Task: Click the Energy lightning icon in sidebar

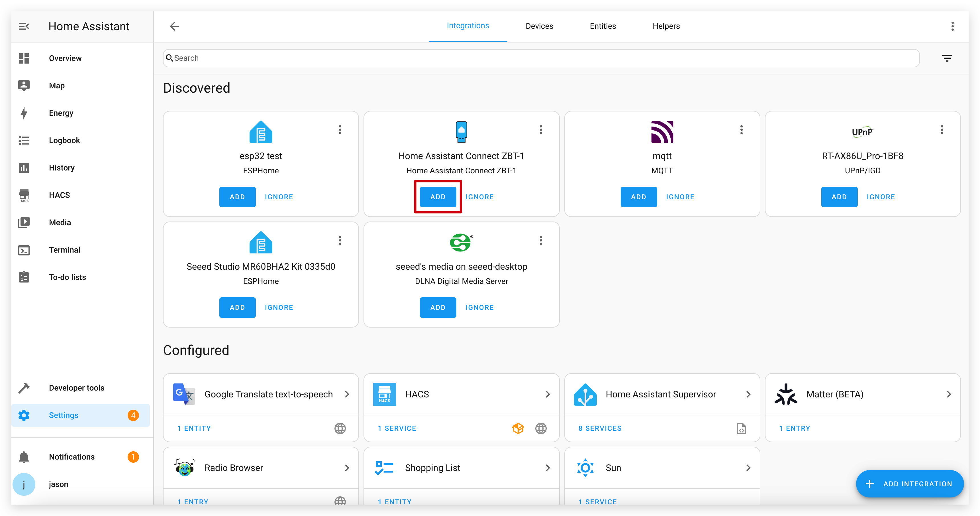Action: [x=24, y=113]
